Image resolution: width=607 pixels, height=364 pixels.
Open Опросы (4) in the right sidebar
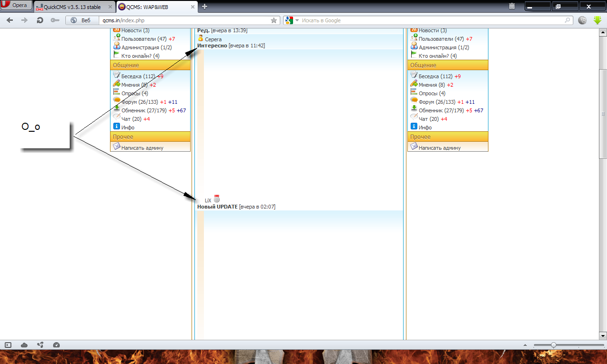pos(432,93)
